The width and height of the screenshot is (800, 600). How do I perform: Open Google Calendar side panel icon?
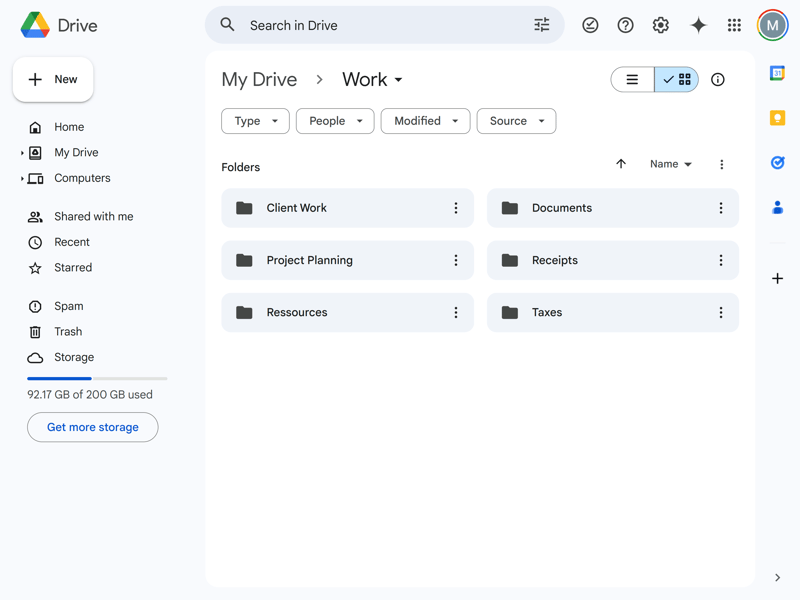pos(777,73)
